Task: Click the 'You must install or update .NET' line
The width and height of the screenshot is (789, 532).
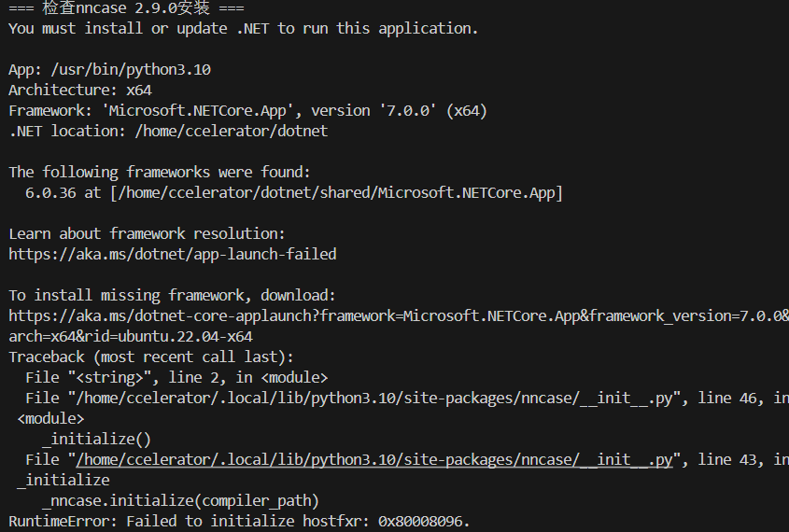Action: (x=243, y=29)
